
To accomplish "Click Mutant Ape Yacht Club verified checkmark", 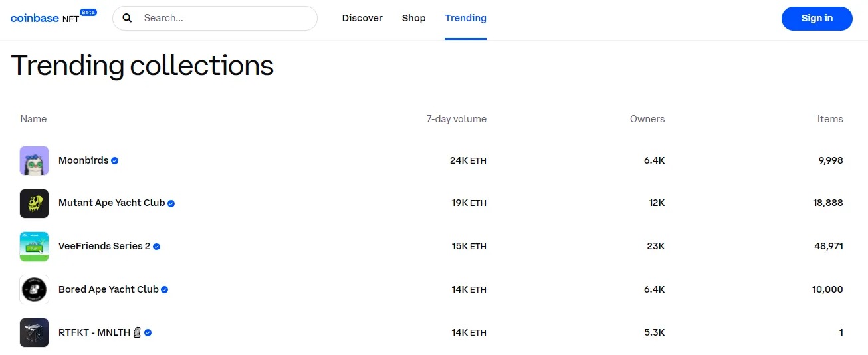I will pyautogui.click(x=171, y=203).
